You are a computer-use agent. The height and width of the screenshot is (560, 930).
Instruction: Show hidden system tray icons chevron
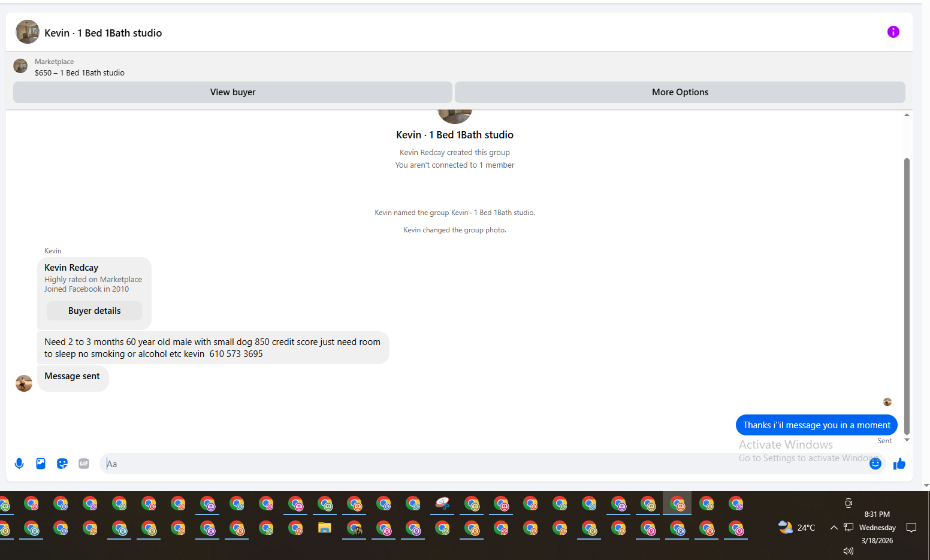[x=834, y=528]
